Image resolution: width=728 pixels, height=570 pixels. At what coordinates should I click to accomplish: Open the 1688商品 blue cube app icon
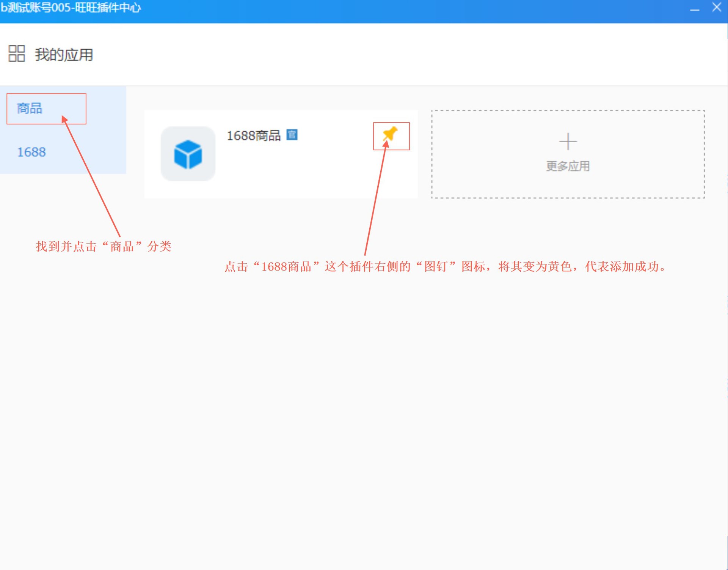tap(188, 154)
